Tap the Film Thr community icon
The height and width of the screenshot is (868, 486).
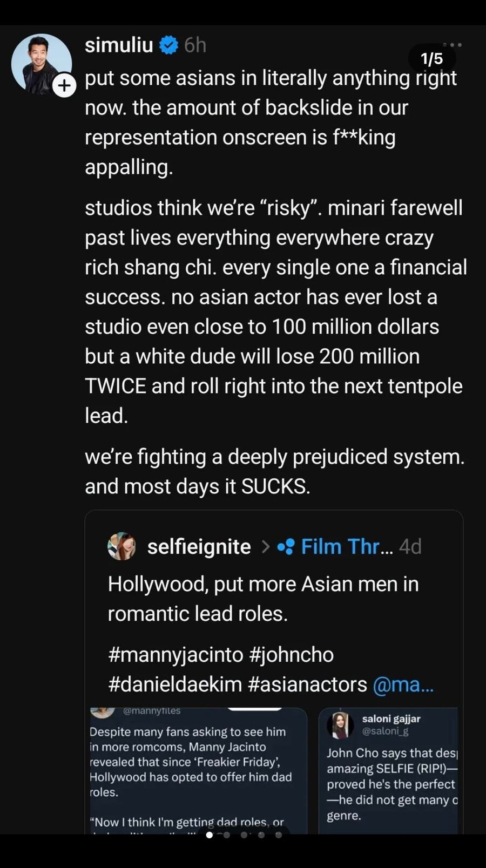285,547
